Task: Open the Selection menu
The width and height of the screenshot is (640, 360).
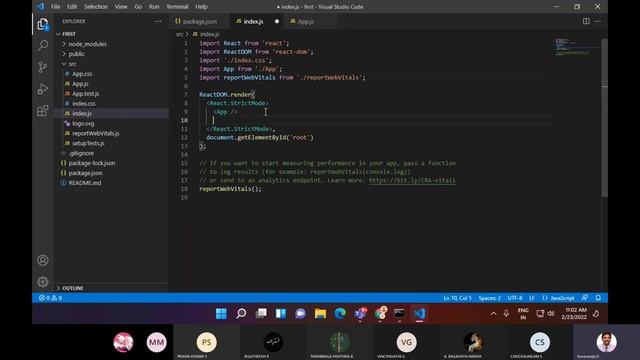Action: [96, 7]
